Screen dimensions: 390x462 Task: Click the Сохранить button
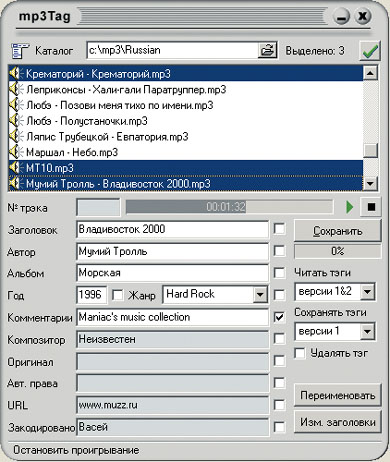tap(337, 231)
